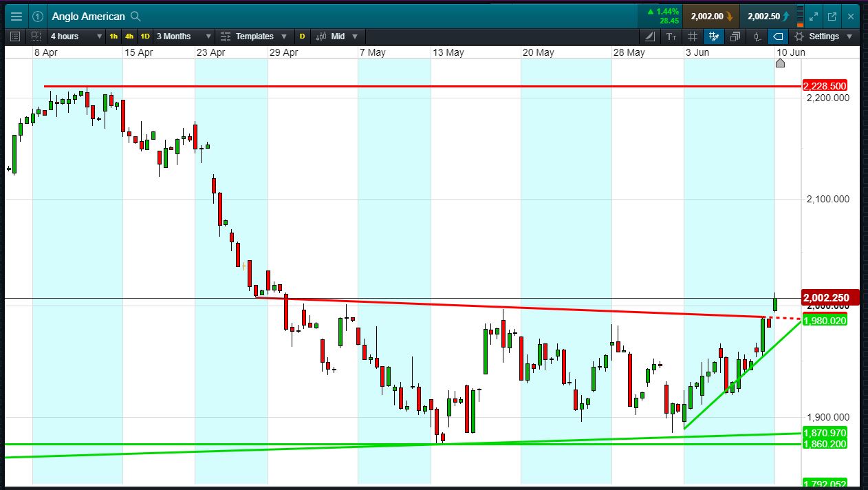Open the list panel icon in the toolbar
This screenshot has height=490, width=868.
16,36
